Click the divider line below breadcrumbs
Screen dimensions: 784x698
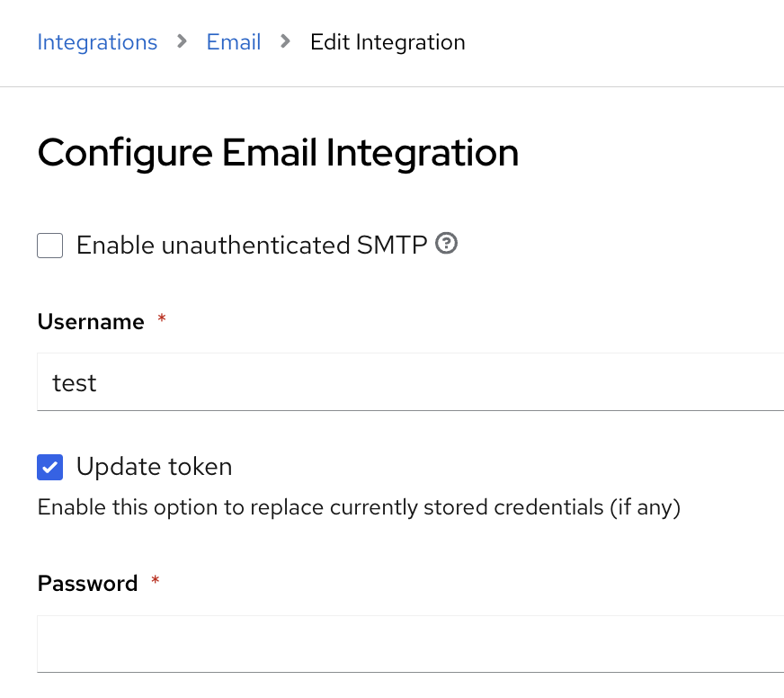[392, 86]
